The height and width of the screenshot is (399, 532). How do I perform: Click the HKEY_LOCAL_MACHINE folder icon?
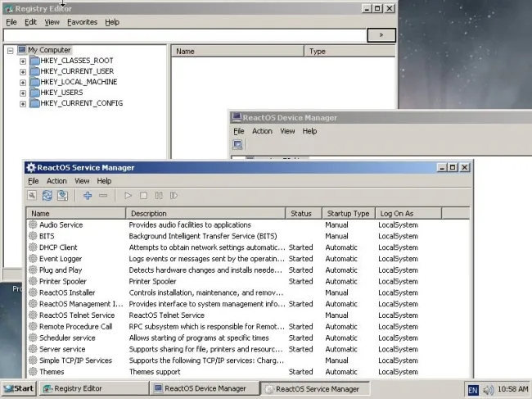pos(34,81)
